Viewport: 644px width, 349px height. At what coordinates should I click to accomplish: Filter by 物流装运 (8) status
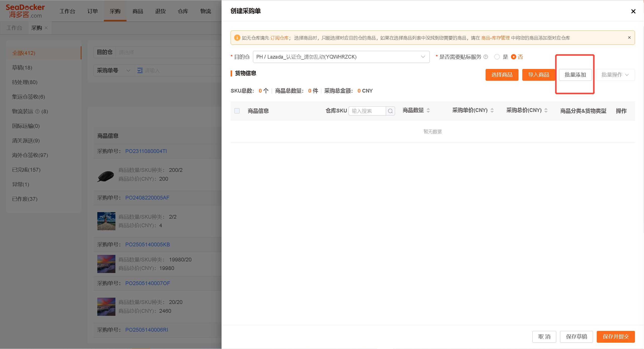(x=44, y=111)
